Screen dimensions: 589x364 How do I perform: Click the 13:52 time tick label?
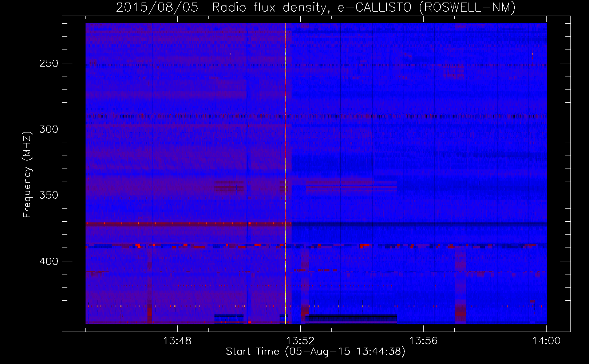pos(300,341)
